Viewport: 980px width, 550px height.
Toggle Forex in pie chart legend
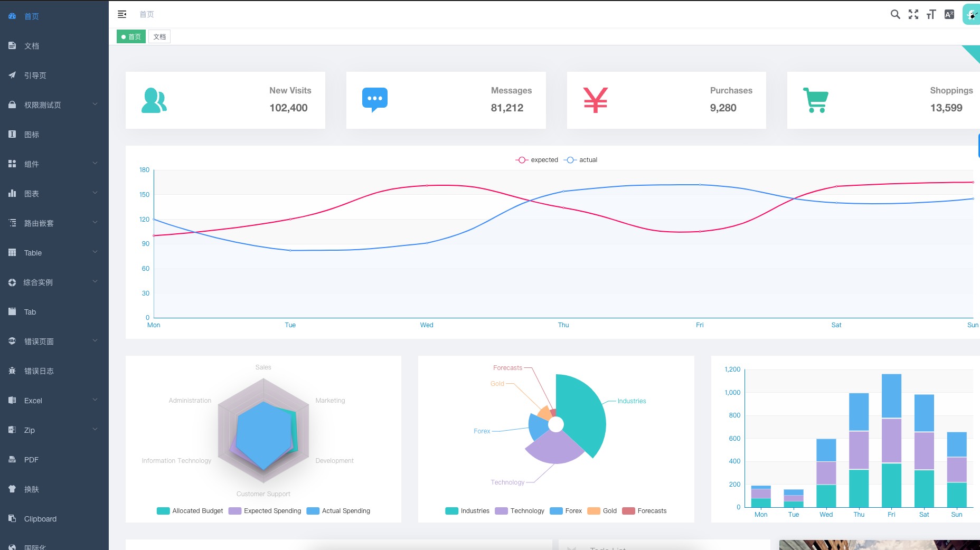coord(566,511)
